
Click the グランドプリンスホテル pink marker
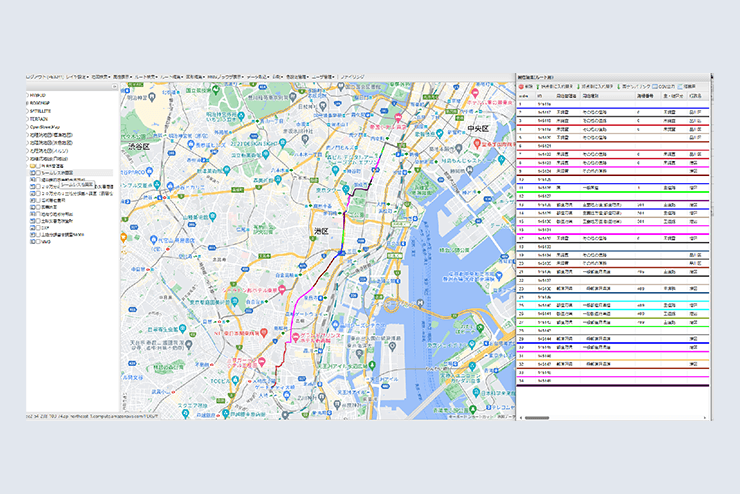296,337
